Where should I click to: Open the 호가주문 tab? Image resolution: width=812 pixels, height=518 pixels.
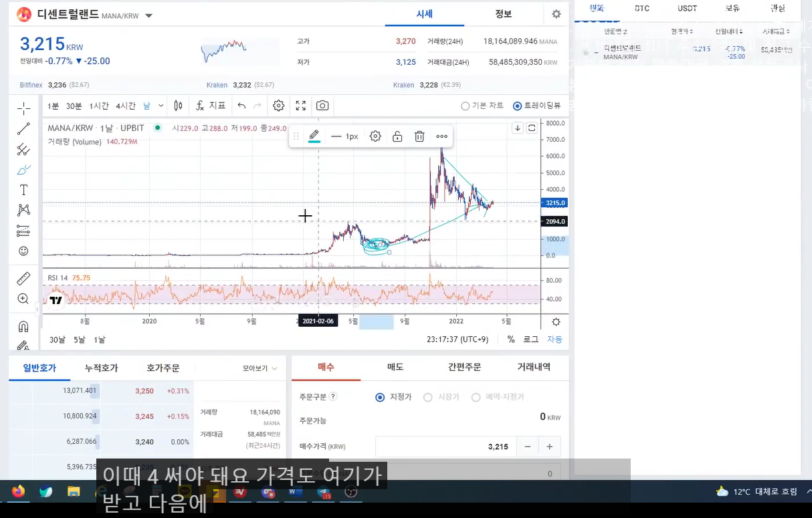coord(163,368)
